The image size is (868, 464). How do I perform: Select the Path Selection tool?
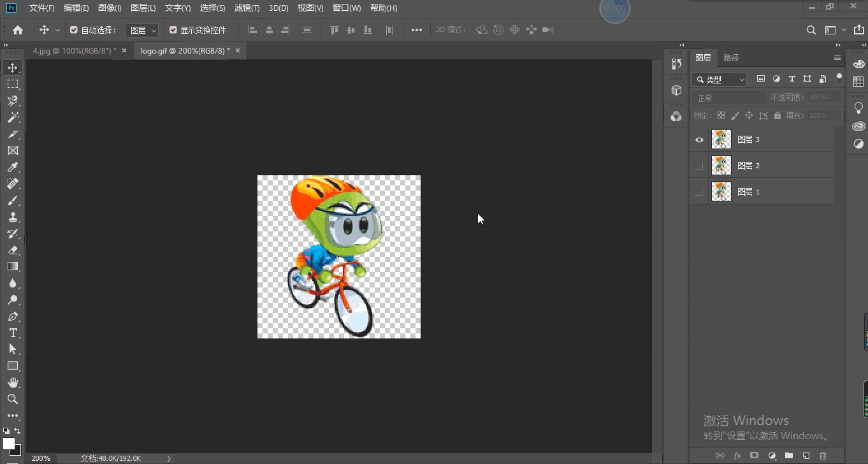[13, 349]
